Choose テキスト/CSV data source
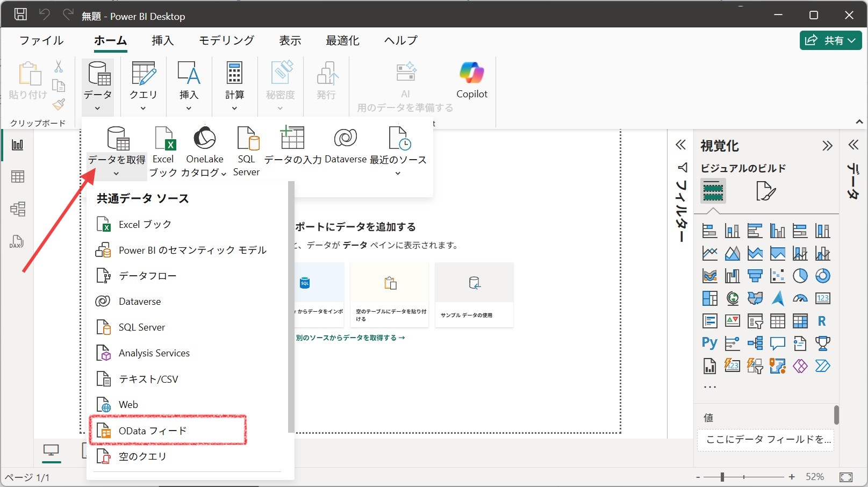Screen dimensions: 868x487 [x=188, y=379]
